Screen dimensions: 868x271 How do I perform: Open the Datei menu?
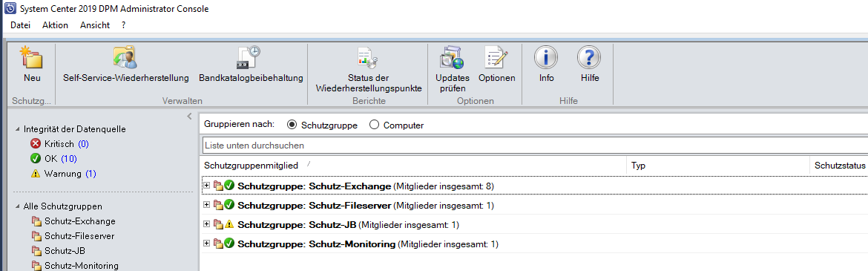[21, 25]
